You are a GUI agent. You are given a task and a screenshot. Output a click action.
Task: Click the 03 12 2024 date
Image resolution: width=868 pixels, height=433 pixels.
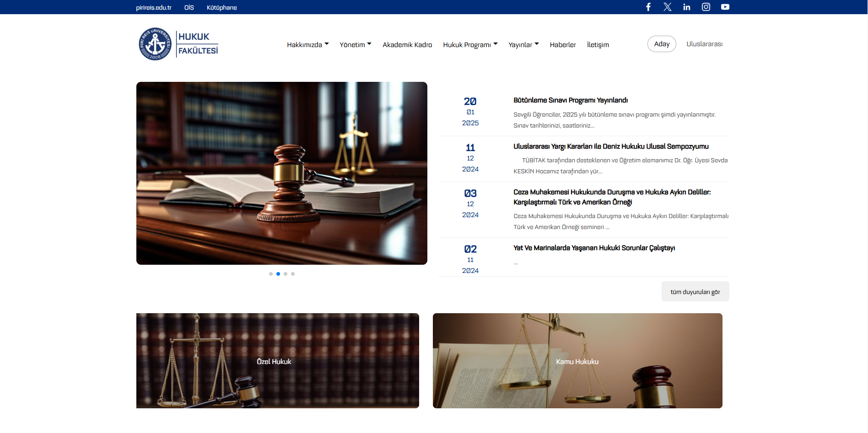[470, 204]
